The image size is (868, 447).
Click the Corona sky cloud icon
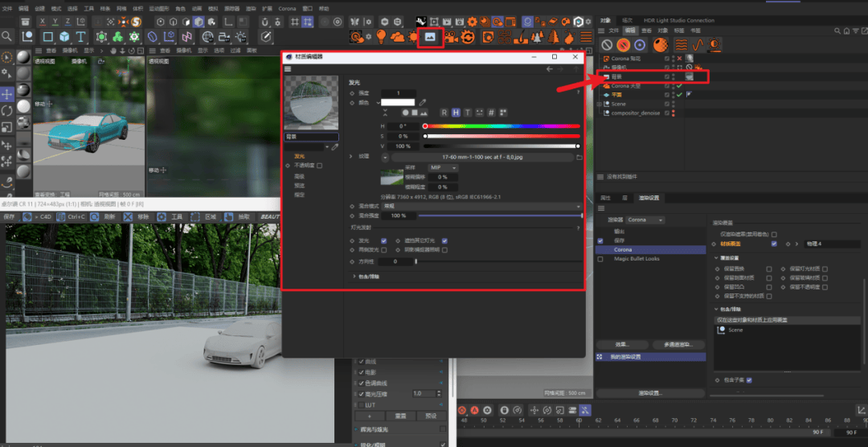(x=397, y=37)
